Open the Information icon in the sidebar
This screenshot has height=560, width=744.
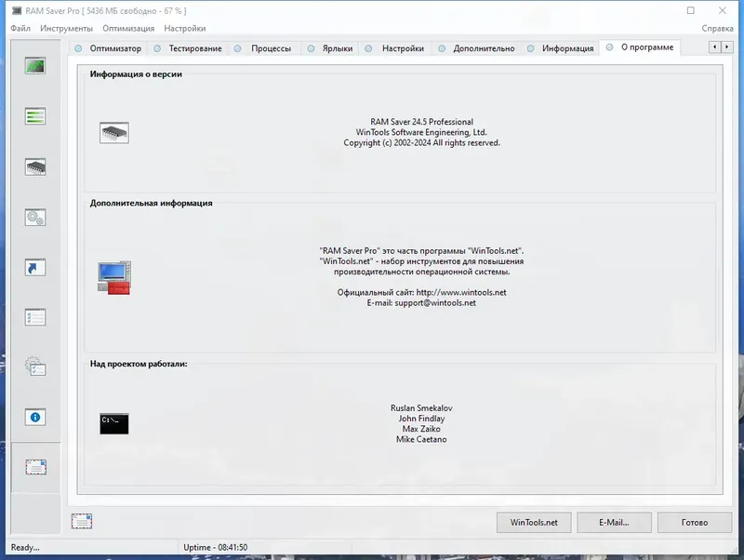34,417
